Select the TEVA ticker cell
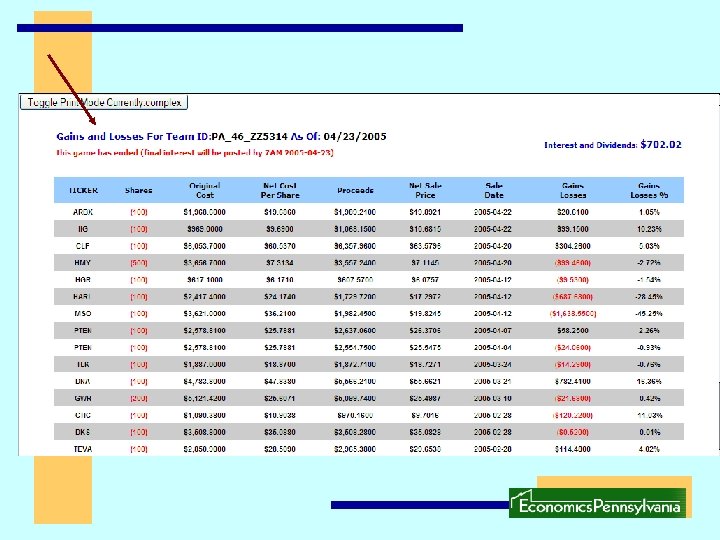The height and width of the screenshot is (540, 720). (83, 449)
